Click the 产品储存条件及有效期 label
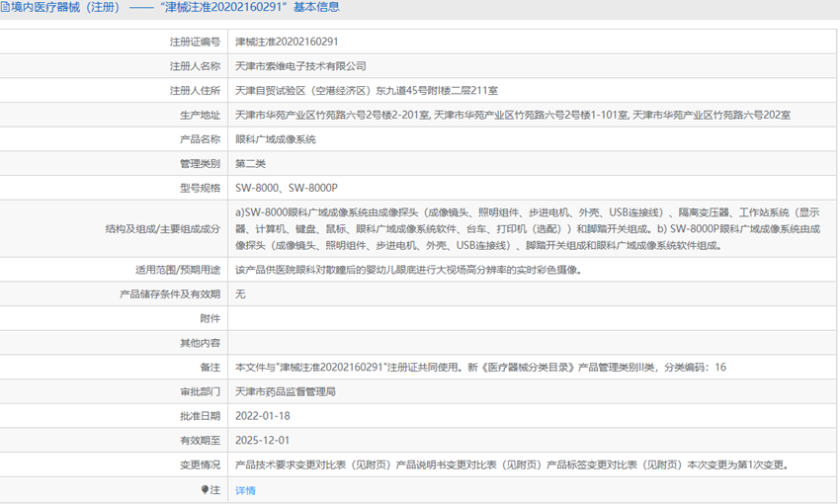This screenshot has width=840, height=504. pyautogui.click(x=170, y=294)
